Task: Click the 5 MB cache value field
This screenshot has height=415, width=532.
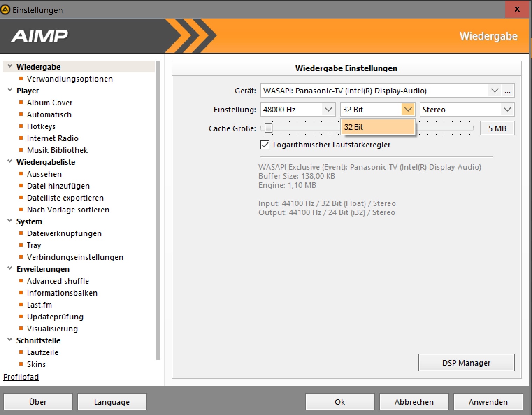Action: click(497, 128)
